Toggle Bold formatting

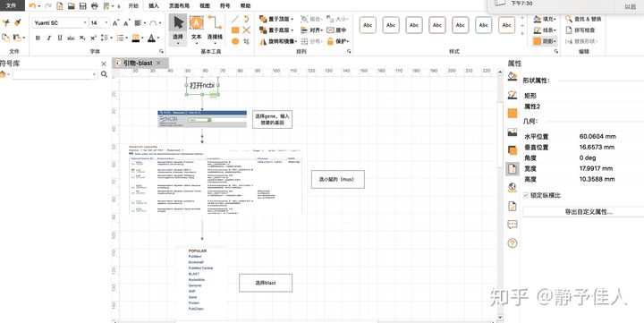[38, 38]
